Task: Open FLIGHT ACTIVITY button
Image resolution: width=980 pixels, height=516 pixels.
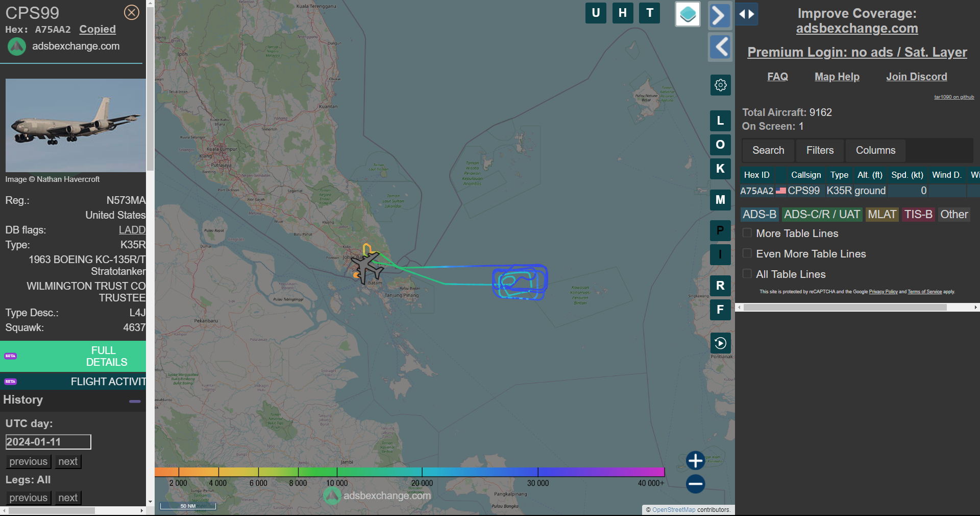Action: point(73,382)
